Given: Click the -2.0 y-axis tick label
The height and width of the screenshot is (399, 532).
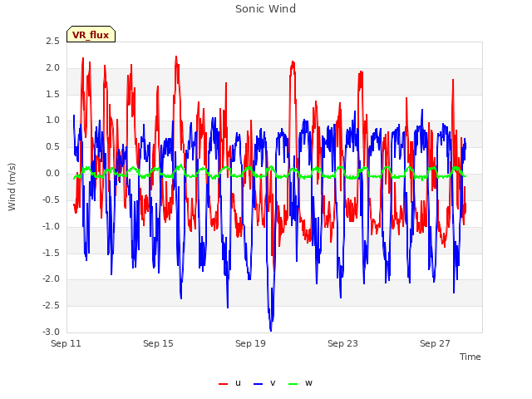Looking at the screenshot, I should tap(51, 279).
